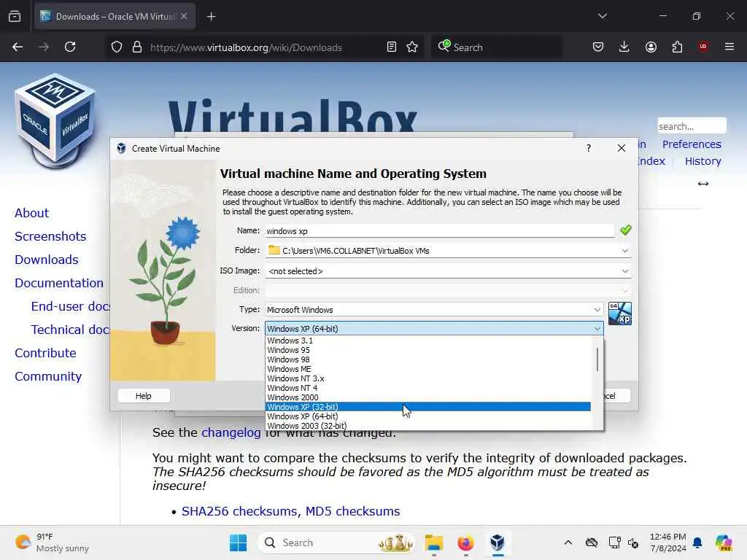Click the Firefox toolbar Search box
Image resolution: width=747 pixels, height=560 pixels.
click(496, 47)
